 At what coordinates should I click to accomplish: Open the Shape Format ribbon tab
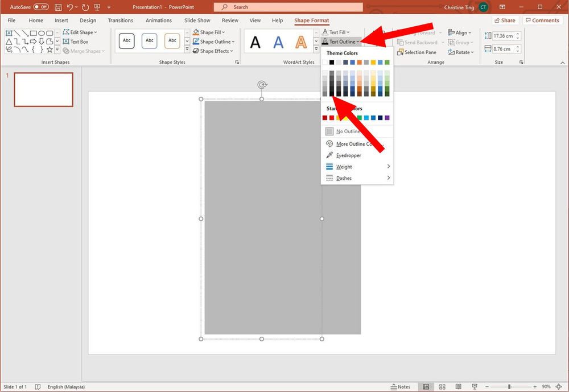point(311,20)
